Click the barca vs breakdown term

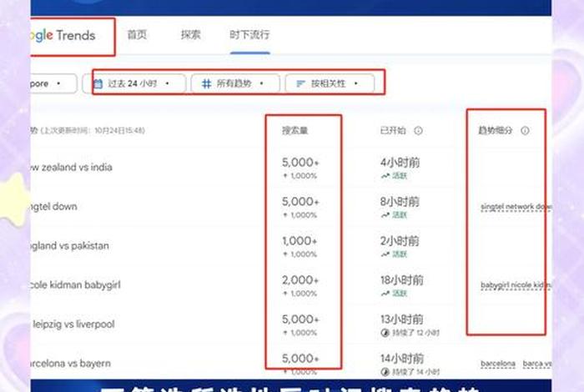click(x=537, y=364)
